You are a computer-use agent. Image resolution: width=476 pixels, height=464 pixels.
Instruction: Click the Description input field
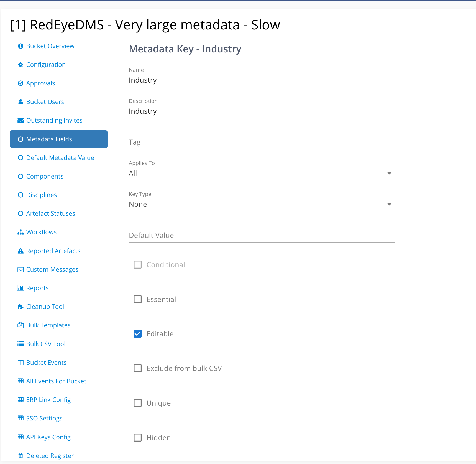[262, 111]
